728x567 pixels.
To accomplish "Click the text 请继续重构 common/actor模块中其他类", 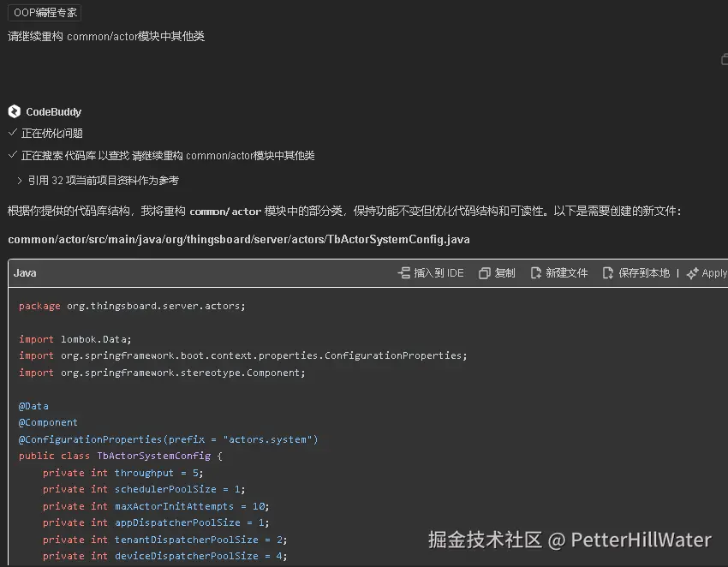I will [x=106, y=36].
